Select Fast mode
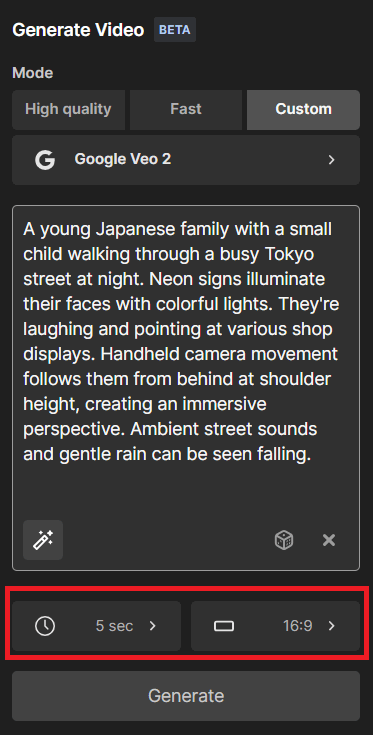The height and width of the screenshot is (735, 373). pos(186,110)
